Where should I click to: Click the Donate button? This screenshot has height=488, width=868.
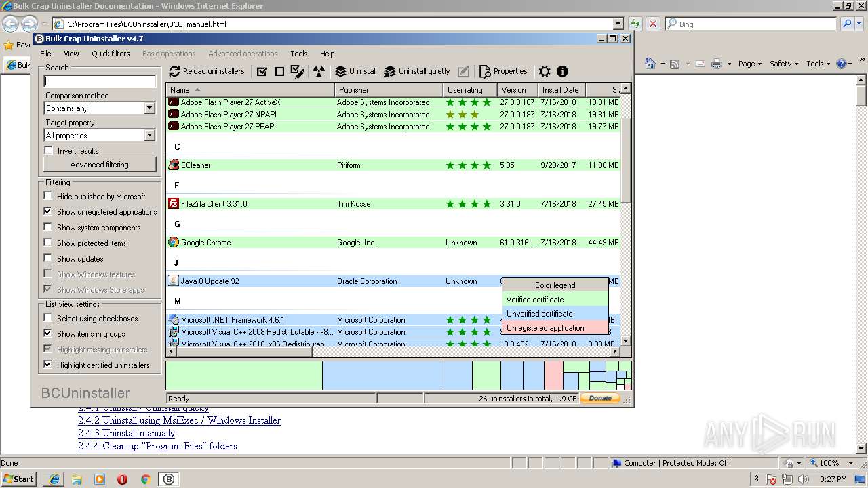[x=600, y=398]
